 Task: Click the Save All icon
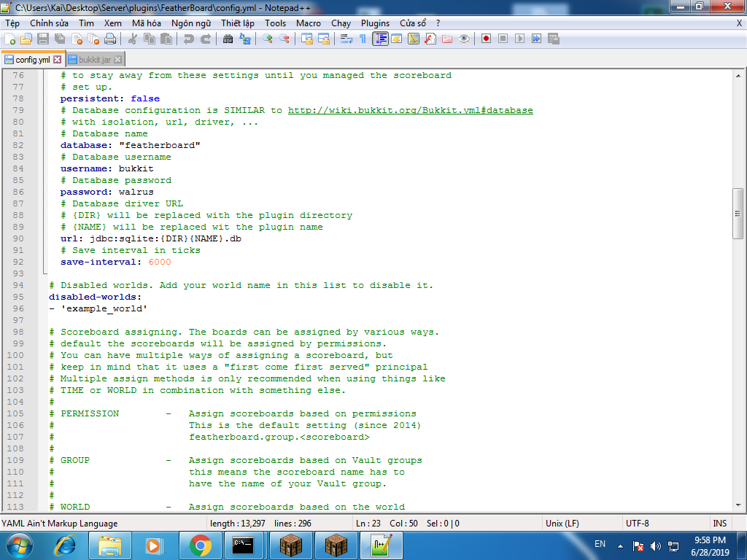[60, 39]
